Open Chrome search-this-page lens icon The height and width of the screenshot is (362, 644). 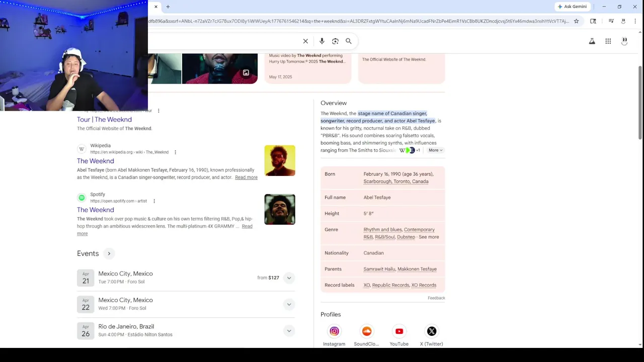(593, 21)
